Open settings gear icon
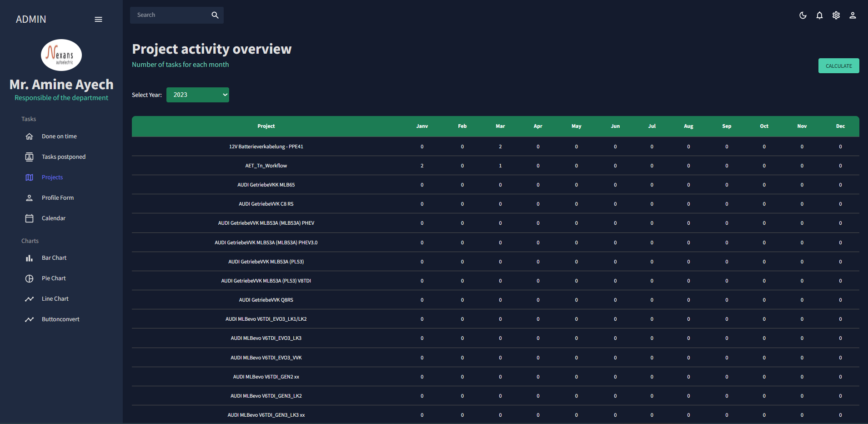The height and width of the screenshot is (424, 868). click(836, 15)
